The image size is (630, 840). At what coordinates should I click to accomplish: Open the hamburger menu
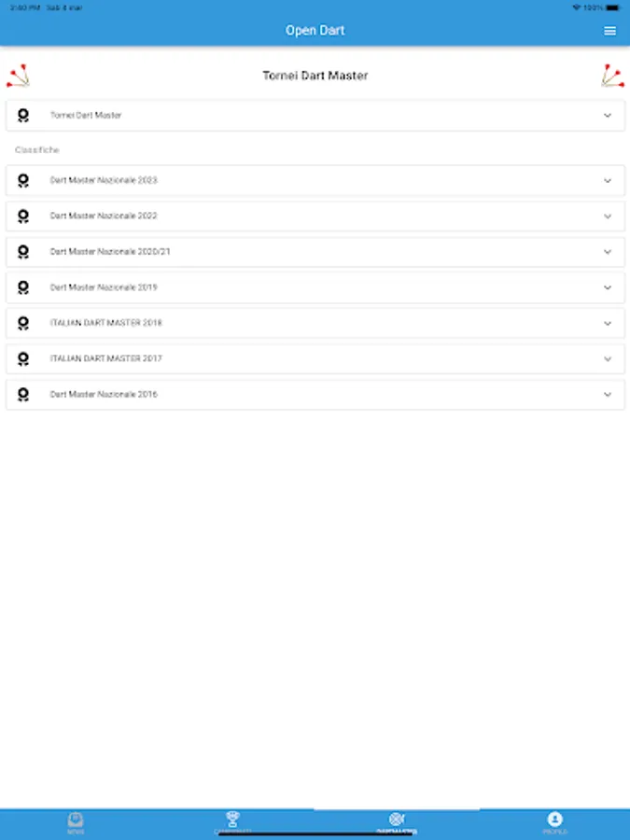pyautogui.click(x=609, y=31)
